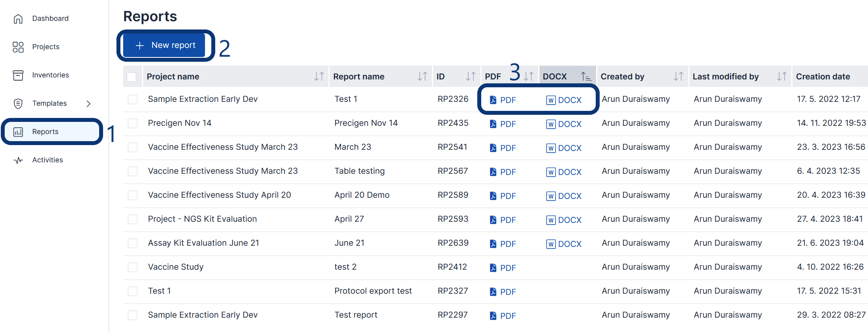This screenshot has width=868, height=333.
Task: Sort by the Last modified by column
Action: point(781,76)
